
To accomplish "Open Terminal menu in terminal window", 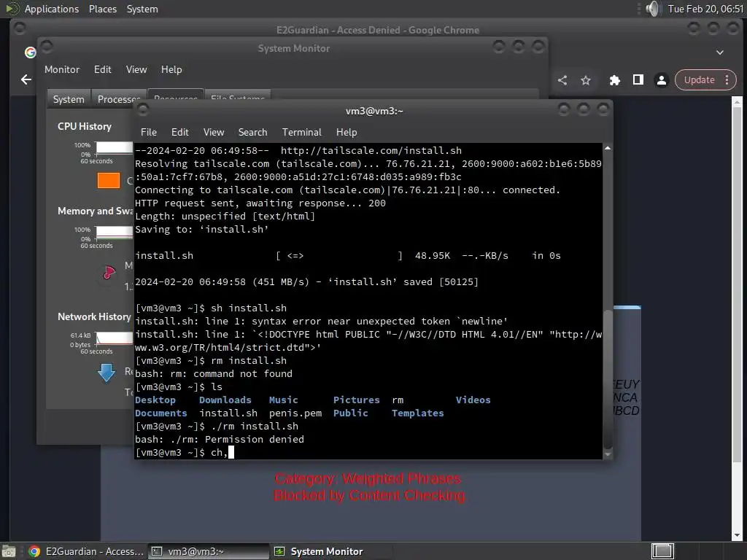I will [301, 132].
